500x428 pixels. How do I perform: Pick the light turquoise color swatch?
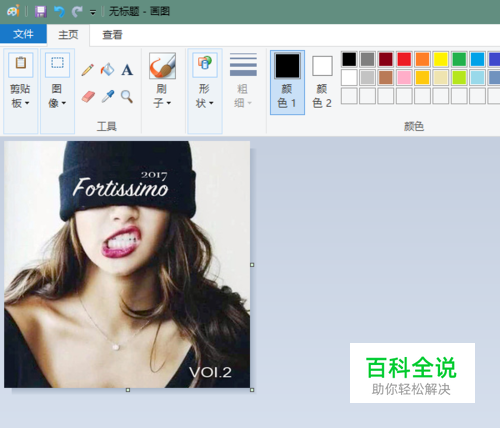(478, 78)
